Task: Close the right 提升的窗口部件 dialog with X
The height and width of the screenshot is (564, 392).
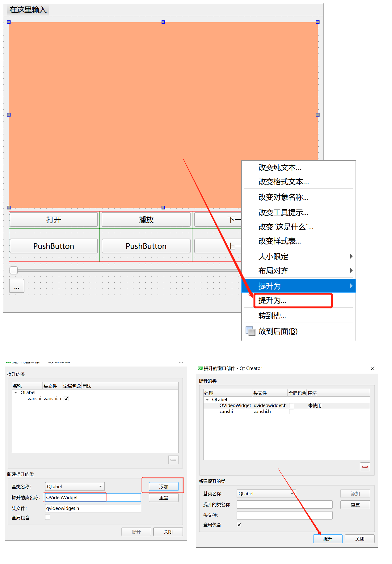Action: [x=373, y=368]
